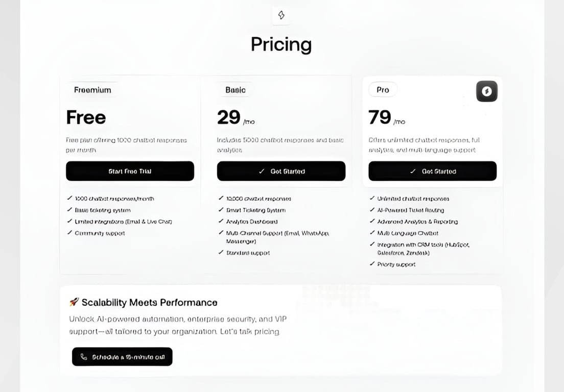Click the checkmark icon beside Standard support
564x392 pixels.
(221, 252)
